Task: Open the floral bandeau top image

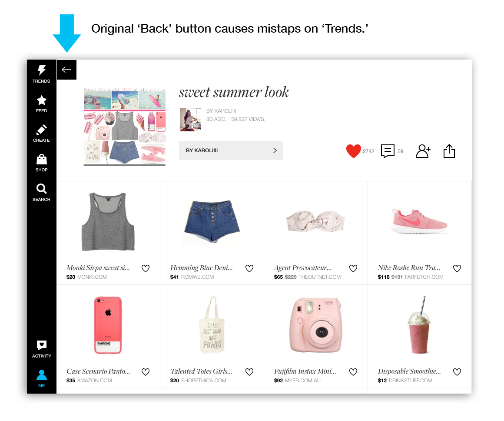Action: click(x=315, y=221)
